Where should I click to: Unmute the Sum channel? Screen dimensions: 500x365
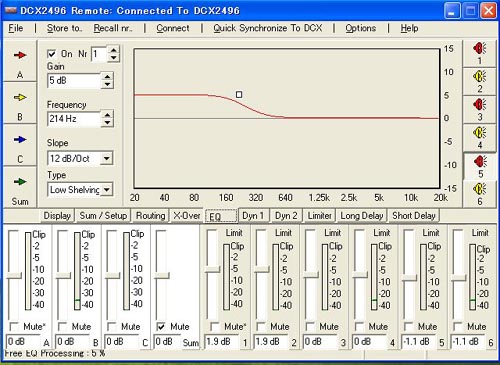tap(161, 326)
